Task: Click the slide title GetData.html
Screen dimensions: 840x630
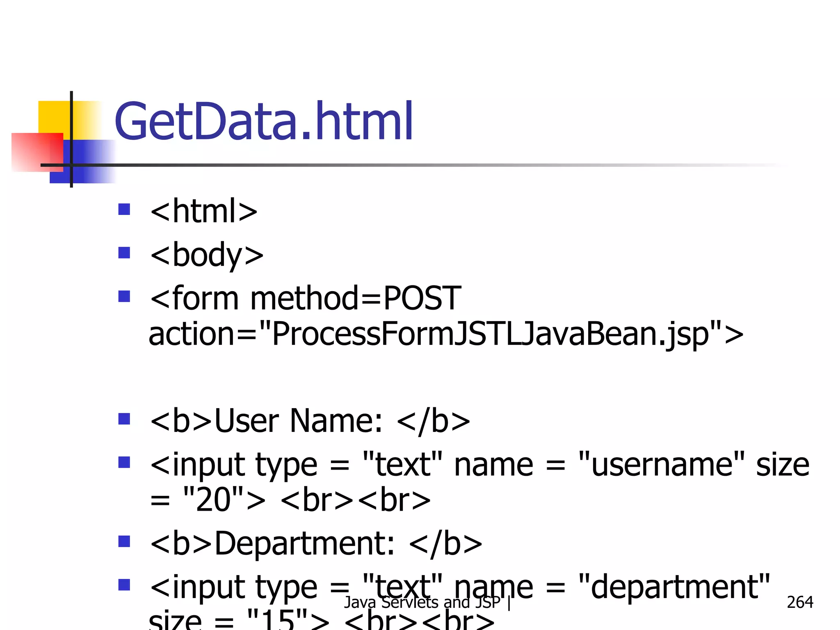Action: 264,121
